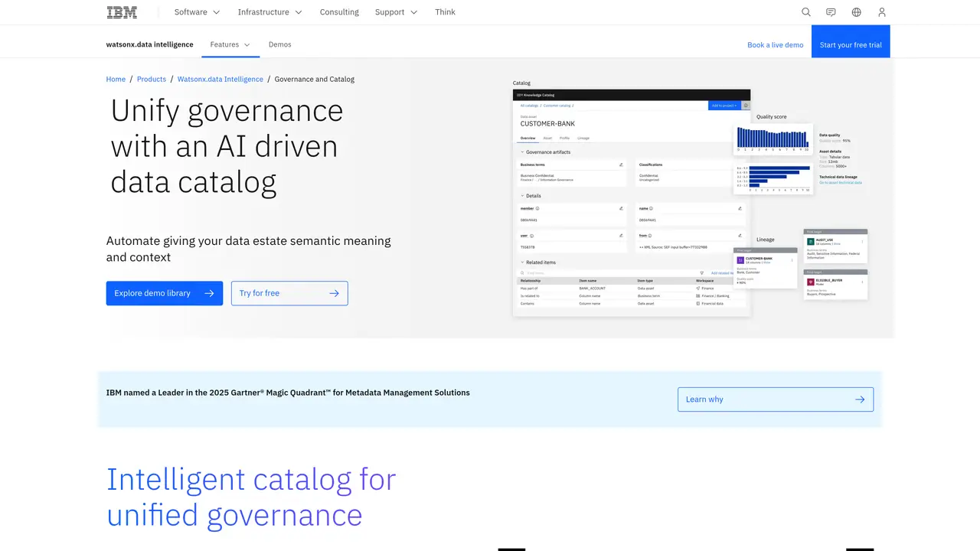Click the AUDIT_USE lineage card
This screenshot has width=980, height=551.
tap(835, 247)
